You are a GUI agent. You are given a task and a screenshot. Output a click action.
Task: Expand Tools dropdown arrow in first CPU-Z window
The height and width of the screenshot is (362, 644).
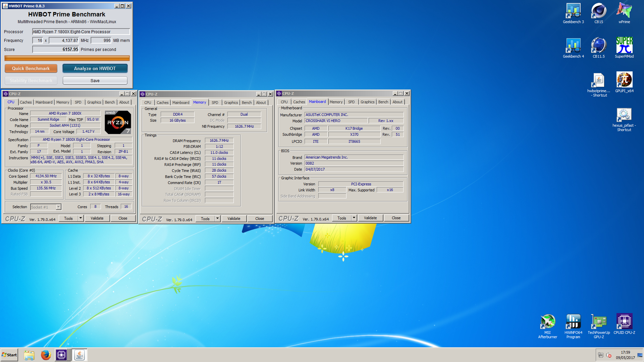click(x=80, y=218)
